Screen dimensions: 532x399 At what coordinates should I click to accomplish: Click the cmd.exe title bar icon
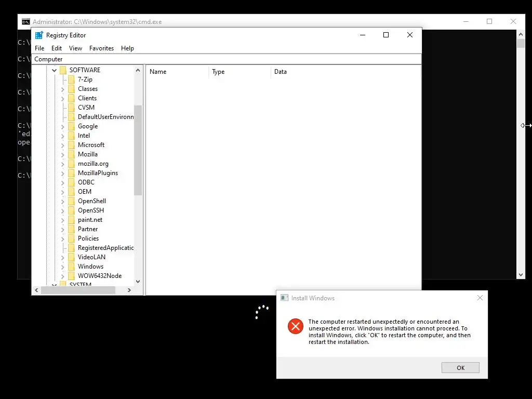26,22
